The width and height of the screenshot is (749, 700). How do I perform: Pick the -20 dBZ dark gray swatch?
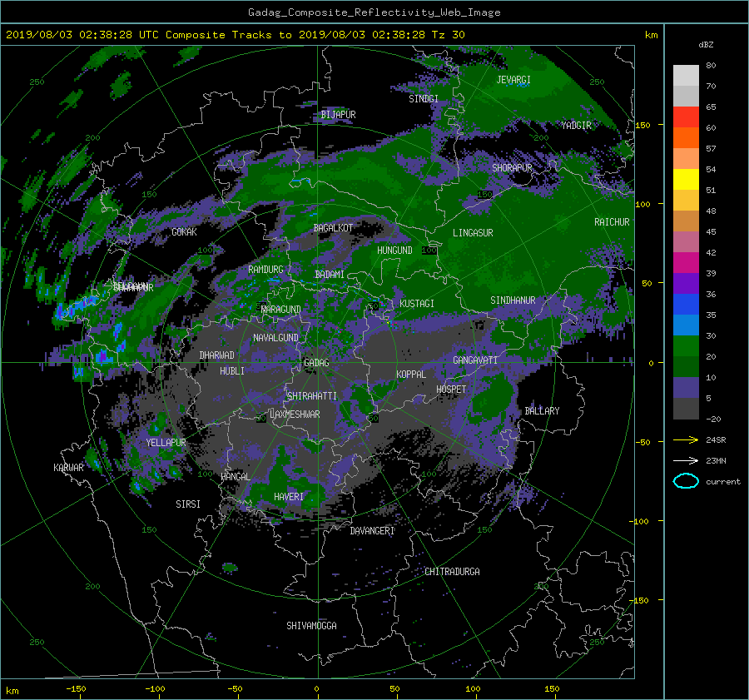(x=686, y=409)
